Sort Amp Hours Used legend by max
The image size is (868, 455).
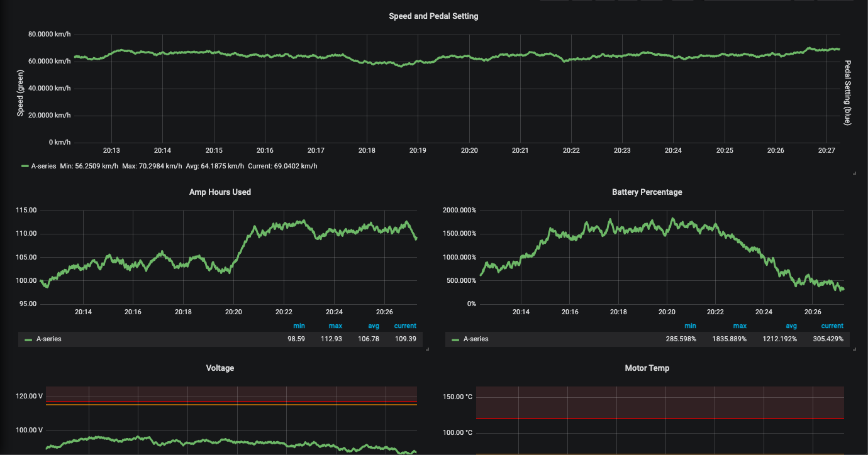(x=335, y=326)
